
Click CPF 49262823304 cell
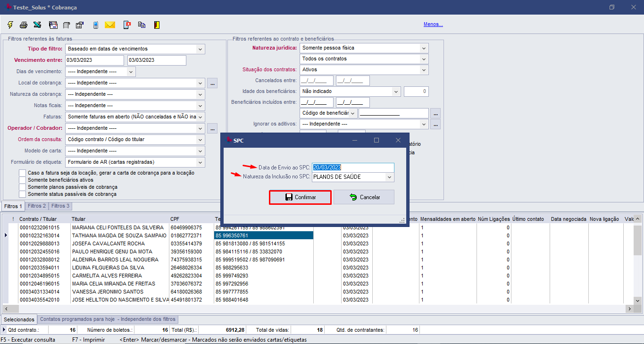tap(191, 276)
